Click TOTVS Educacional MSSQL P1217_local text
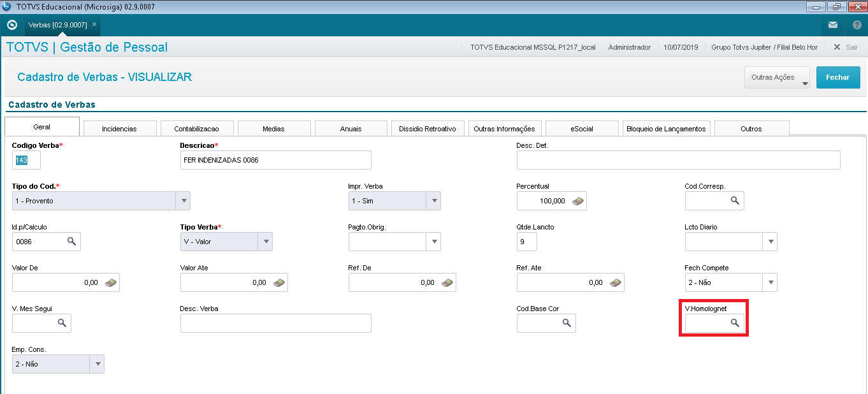The height and width of the screenshot is (394, 868). point(533,47)
